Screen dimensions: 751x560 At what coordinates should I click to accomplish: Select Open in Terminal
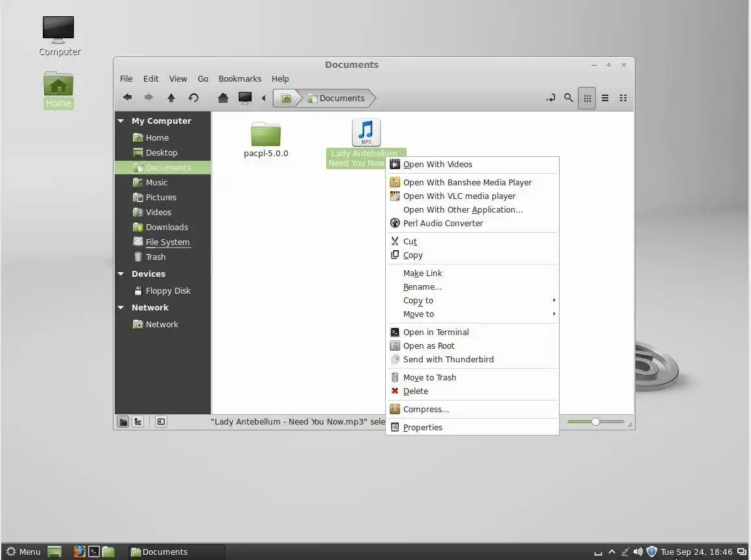pyautogui.click(x=472, y=332)
